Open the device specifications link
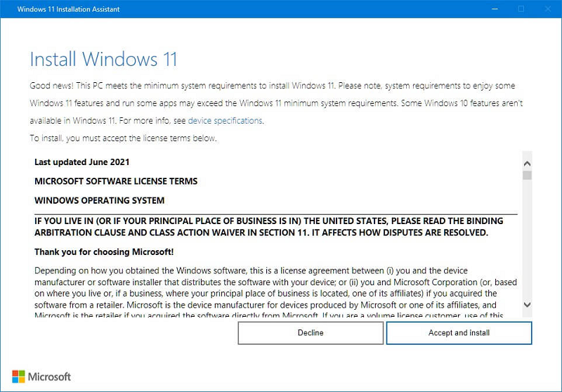This screenshot has height=392, width=562. coord(225,120)
